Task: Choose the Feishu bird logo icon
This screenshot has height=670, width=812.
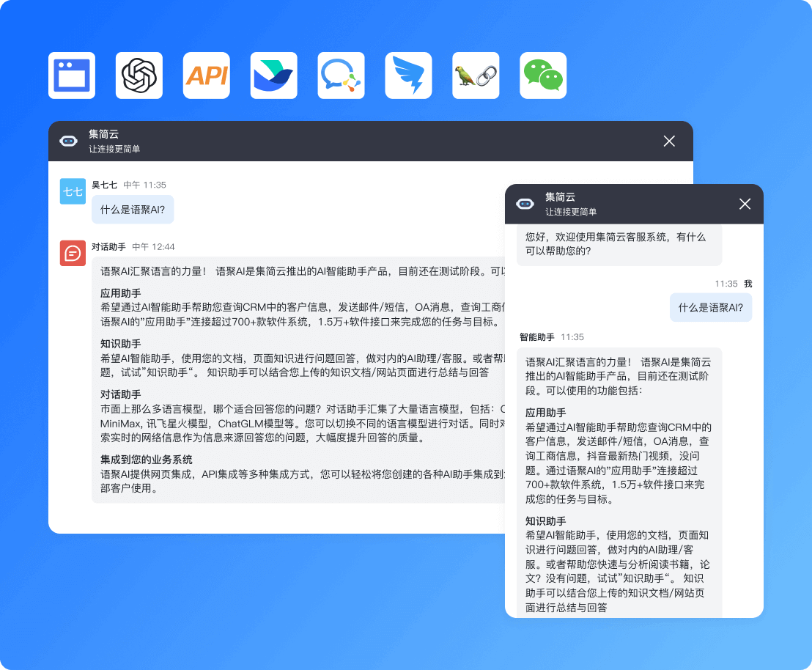Action: pyautogui.click(x=273, y=76)
